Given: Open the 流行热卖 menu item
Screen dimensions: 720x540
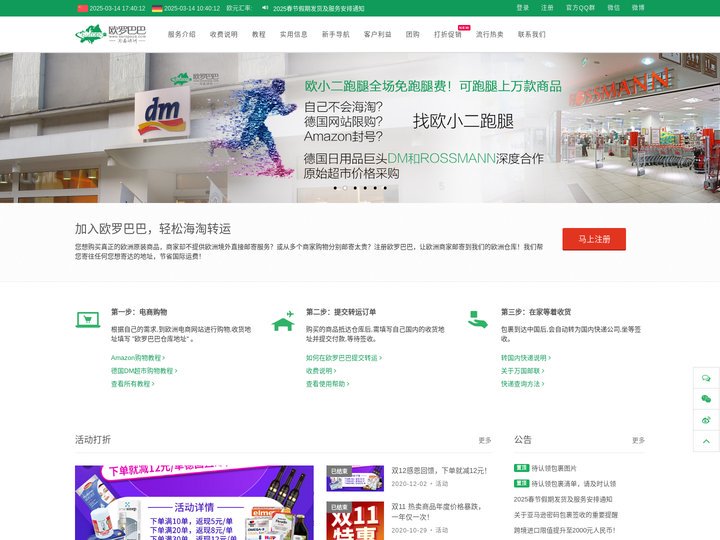Looking at the screenshot, I should (x=489, y=34).
